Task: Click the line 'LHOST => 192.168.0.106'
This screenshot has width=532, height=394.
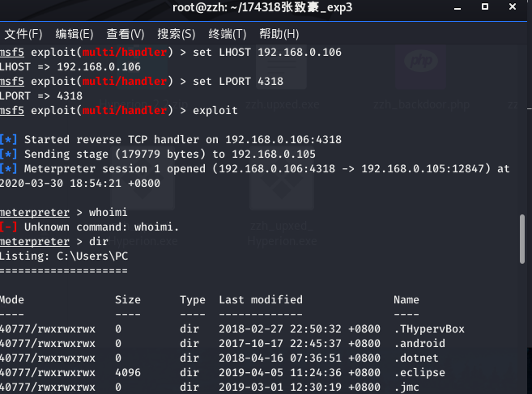Action: click(70, 67)
